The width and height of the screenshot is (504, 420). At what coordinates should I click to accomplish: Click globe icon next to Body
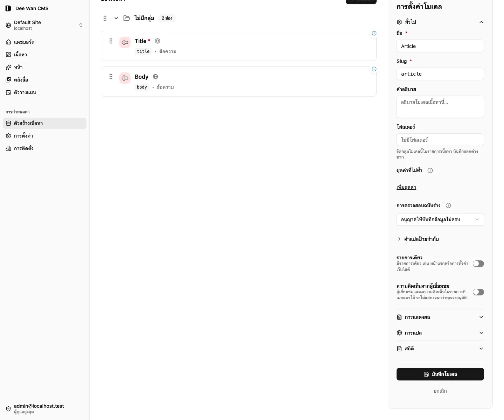(155, 77)
